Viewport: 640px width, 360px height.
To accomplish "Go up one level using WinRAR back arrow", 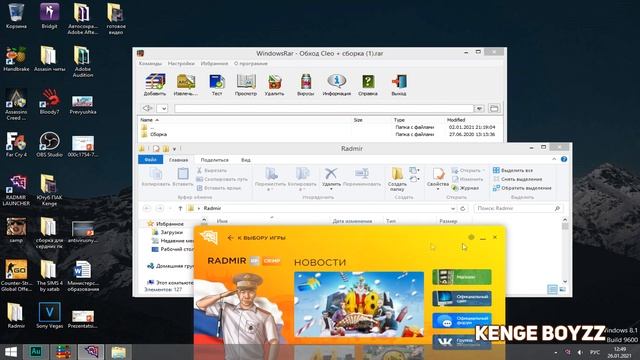I will pos(147,108).
